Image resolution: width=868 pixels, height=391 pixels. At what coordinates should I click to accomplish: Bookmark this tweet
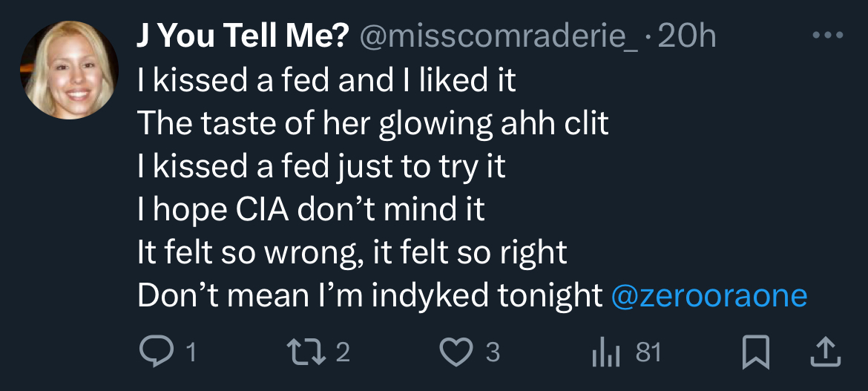[755, 352]
